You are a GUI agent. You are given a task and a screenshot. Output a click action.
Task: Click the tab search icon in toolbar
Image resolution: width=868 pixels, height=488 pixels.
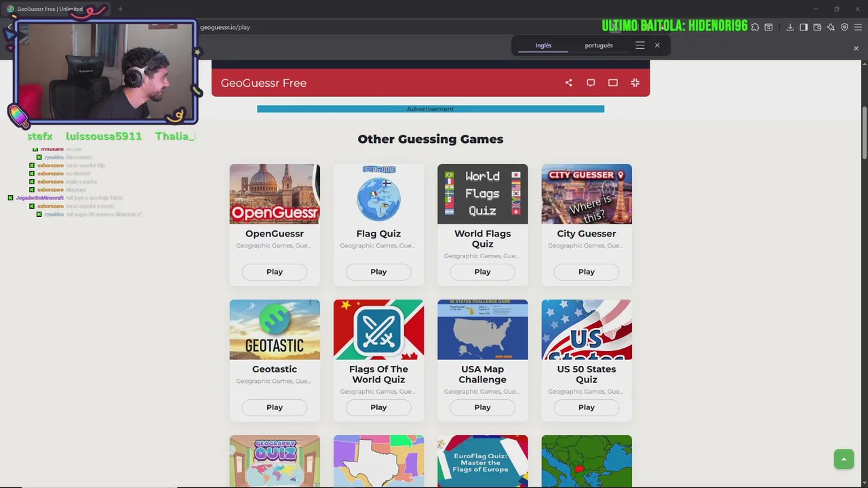coord(768,27)
